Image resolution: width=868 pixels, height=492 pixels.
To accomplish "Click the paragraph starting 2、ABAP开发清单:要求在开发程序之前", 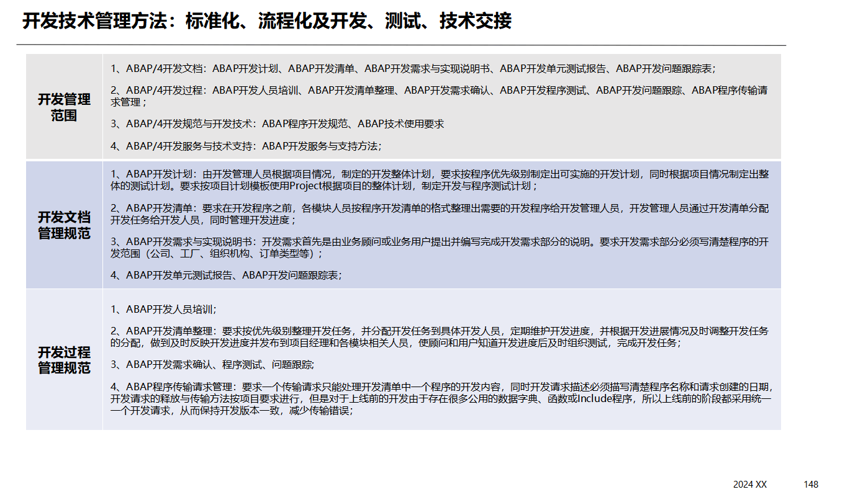I will [440, 214].
